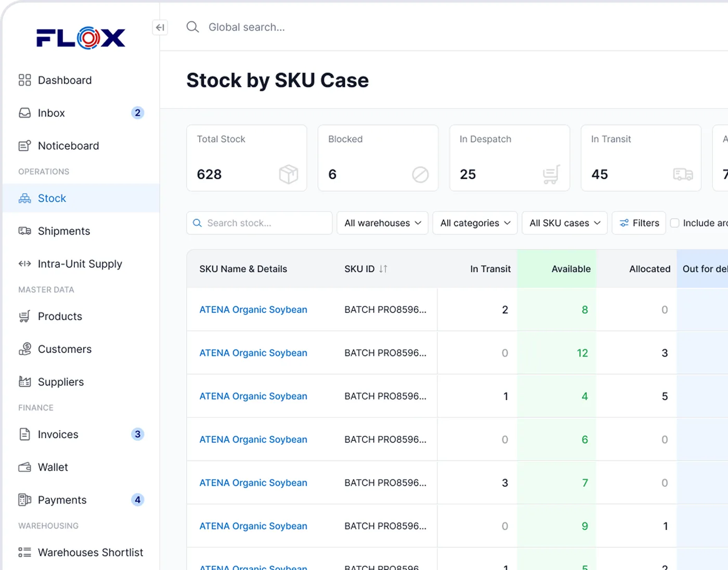The image size is (728, 570).
Task: Click the Stock by SKU Case heading
Action: click(x=277, y=81)
